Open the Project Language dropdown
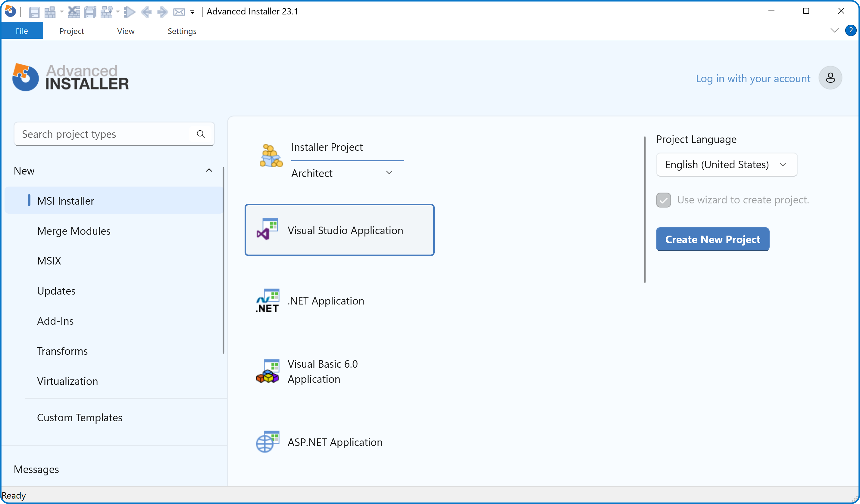Viewport: 860px width, 504px height. click(726, 165)
